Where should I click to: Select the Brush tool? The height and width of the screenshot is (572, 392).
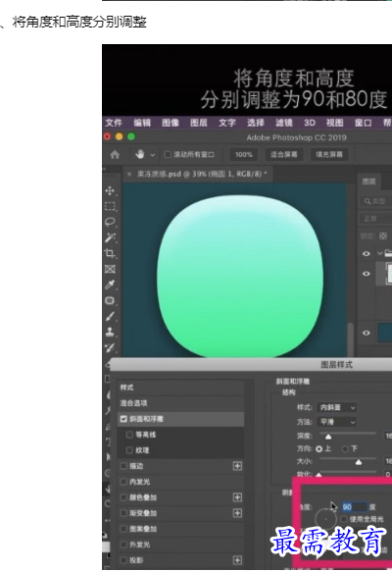click(110, 316)
